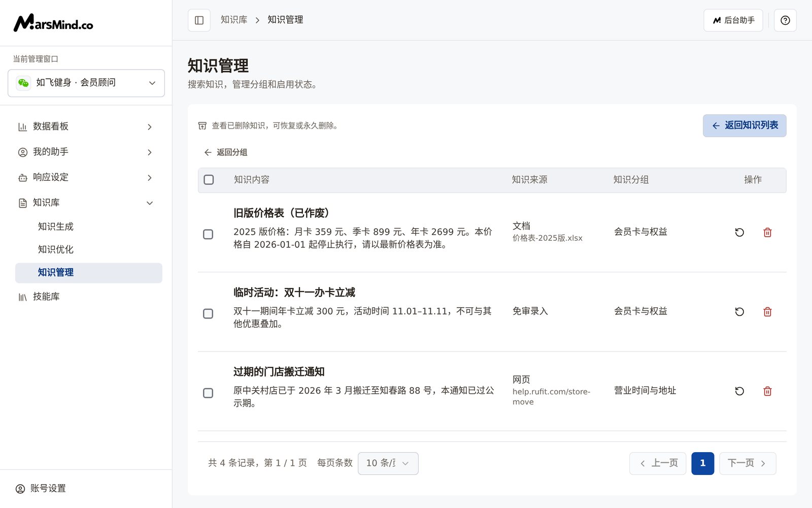Click the 知识库 breadcrumb link
812x508 pixels.
(x=234, y=20)
